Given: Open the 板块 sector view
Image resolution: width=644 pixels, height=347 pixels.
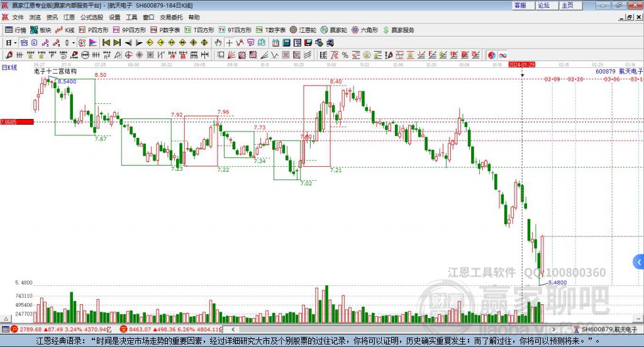Looking at the screenshot, I should pyautogui.click(x=40, y=30).
